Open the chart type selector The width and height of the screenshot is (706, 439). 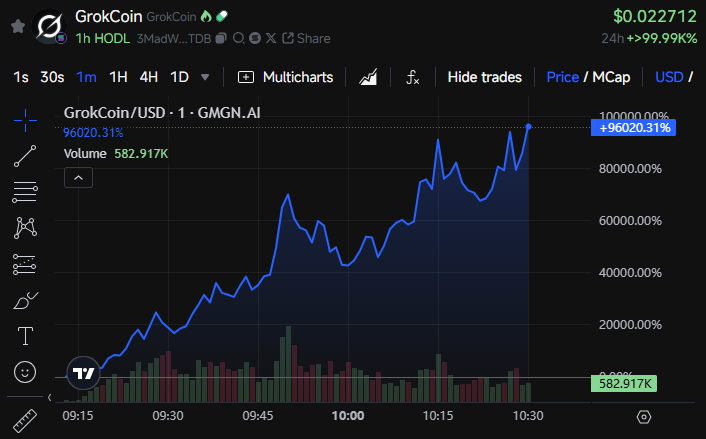pos(368,77)
